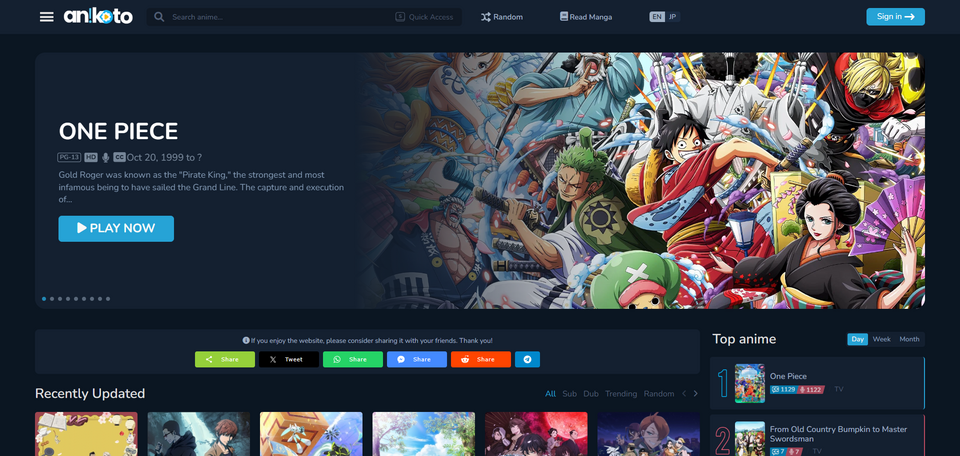Image resolution: width=960 pixels, height=456 pixels.
Task: Select the Dub tab in Recently Updated
Action: click(591, 394)
